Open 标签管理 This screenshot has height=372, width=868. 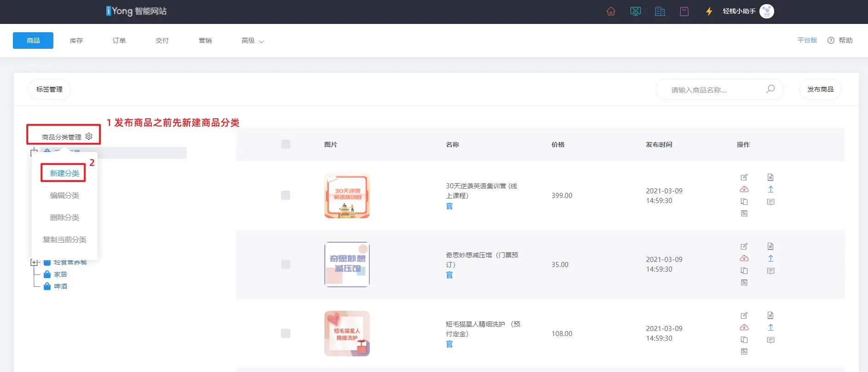tap(49, 89)
